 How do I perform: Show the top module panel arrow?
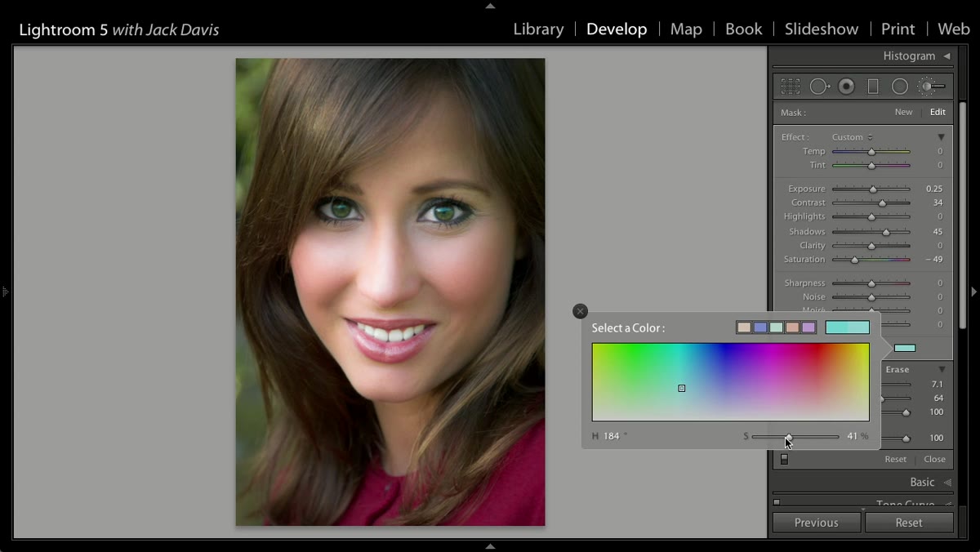pyautogui.click(x=490, y=6)
